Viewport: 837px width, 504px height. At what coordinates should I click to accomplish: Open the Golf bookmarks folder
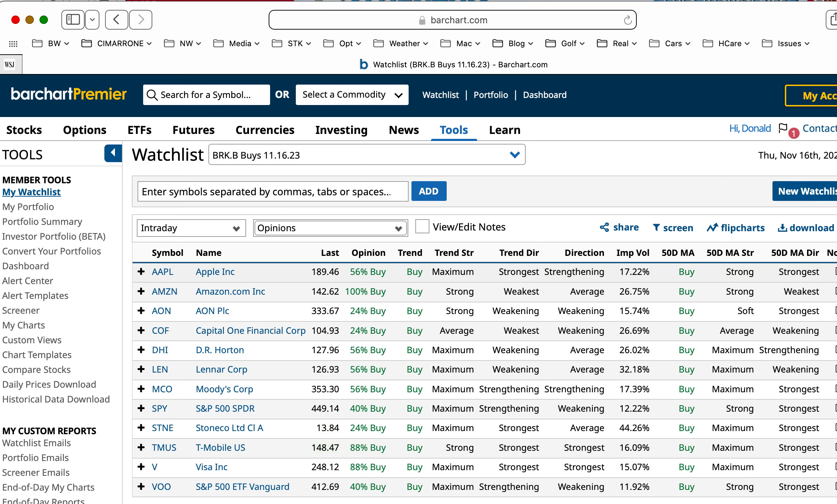pos(565,43)
